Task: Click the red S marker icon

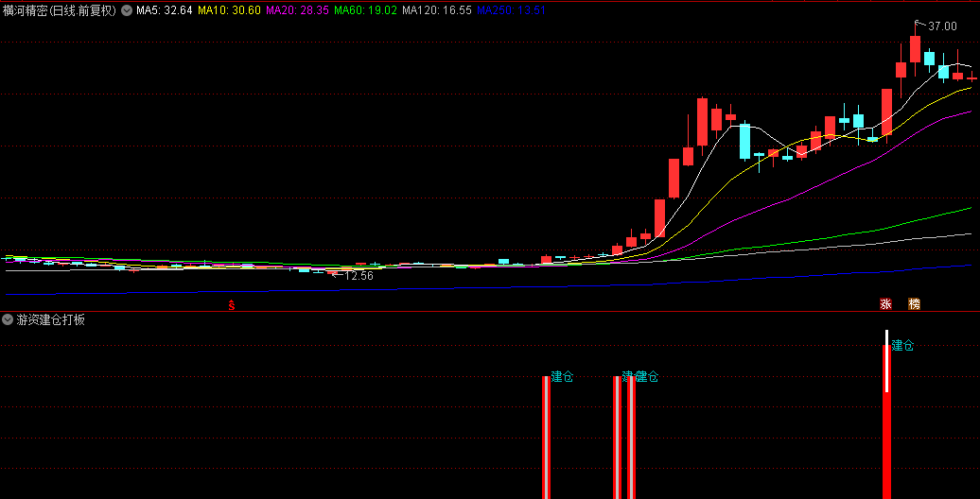Action: click(231, 305)
